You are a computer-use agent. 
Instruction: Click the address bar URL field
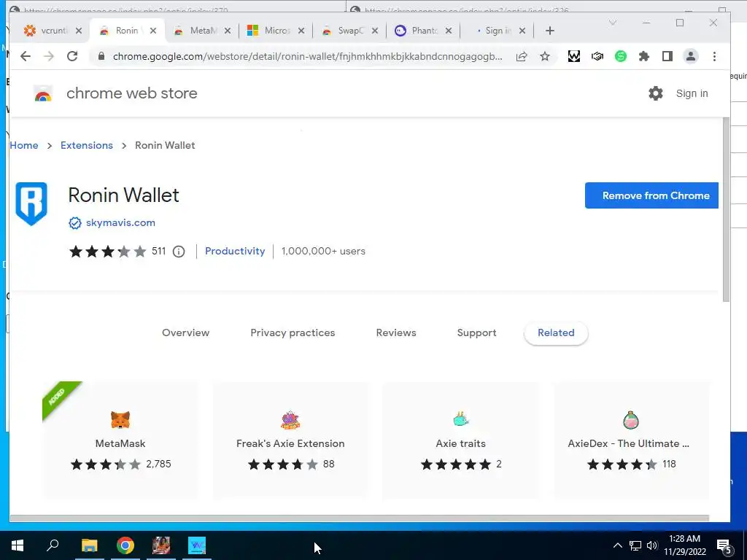pyautogui.click(x=307, y=56)
